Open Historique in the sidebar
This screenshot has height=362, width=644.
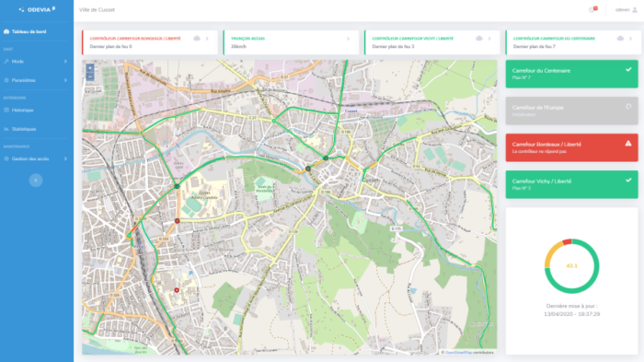tap(36, 110)
